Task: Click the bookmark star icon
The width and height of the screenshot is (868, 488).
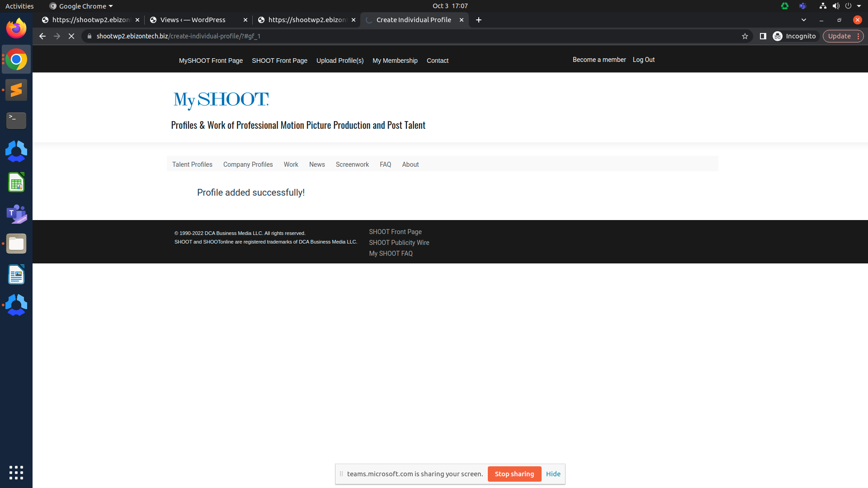Action: pyautogui.click(x=745, y=36)
